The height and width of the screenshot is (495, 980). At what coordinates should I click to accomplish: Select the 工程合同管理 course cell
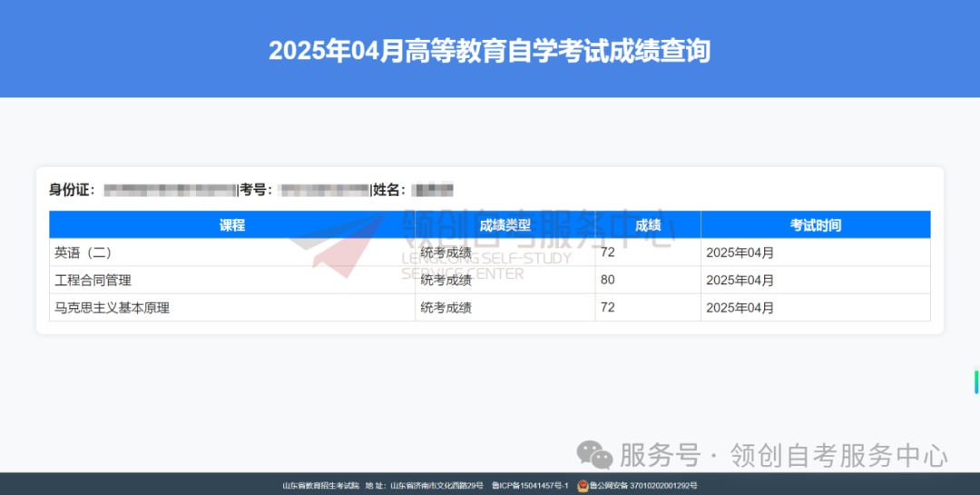tap(93, 280)
